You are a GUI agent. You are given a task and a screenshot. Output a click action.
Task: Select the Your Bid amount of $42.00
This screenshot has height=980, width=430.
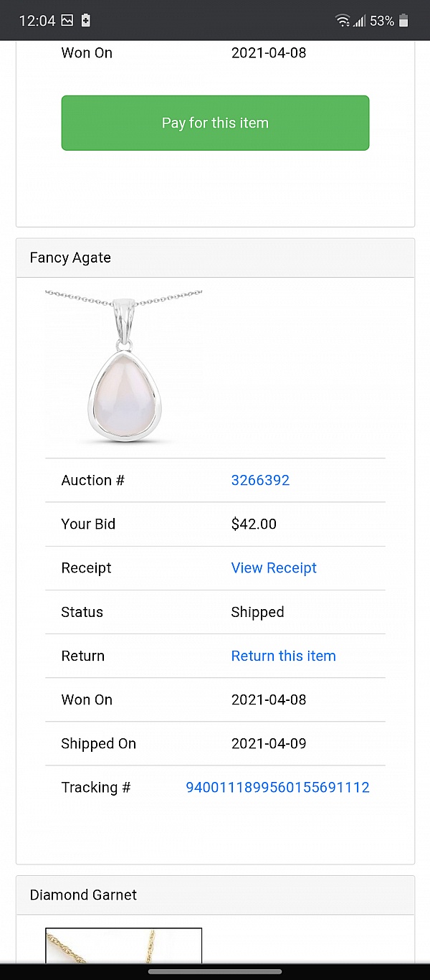[x=254, y=524]
